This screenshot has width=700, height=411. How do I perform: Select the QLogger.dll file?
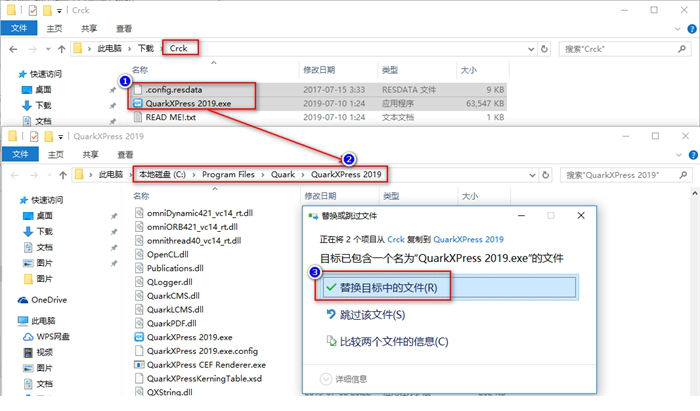point(170,282)
